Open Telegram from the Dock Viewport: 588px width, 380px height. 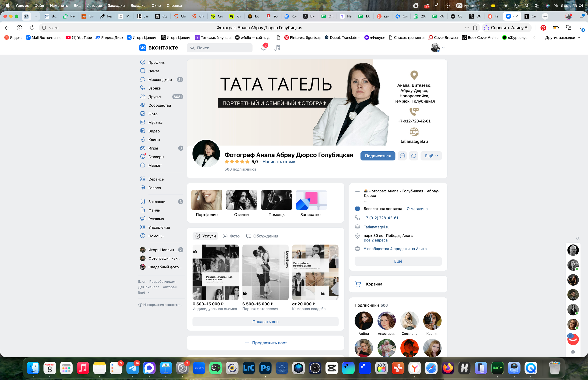tap(133, 368)
